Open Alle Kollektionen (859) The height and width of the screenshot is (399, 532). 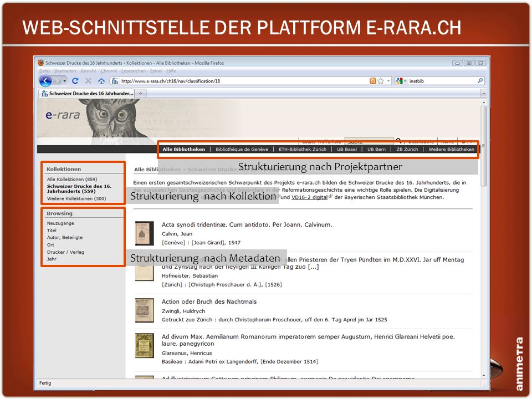[72, 179]
